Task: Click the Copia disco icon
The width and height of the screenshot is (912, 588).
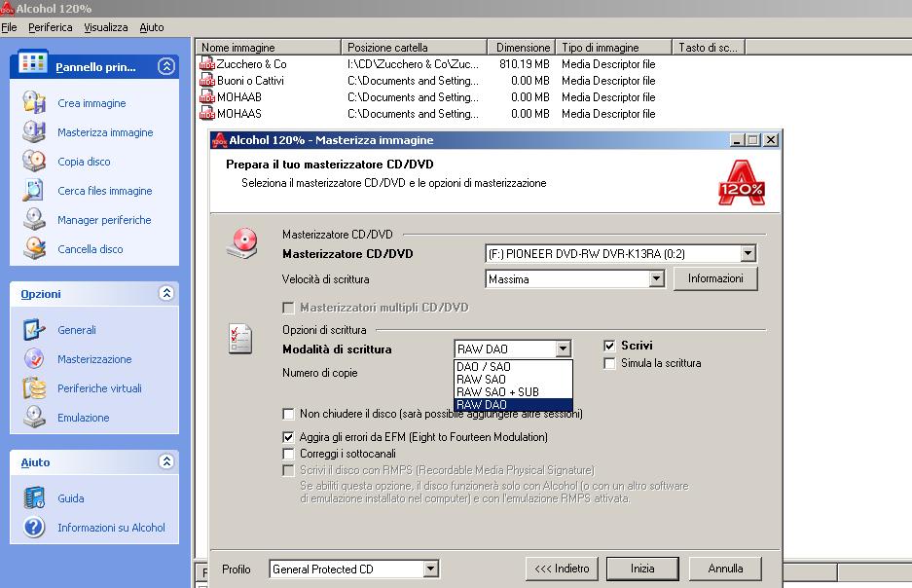Action: (x=34, y=161)
